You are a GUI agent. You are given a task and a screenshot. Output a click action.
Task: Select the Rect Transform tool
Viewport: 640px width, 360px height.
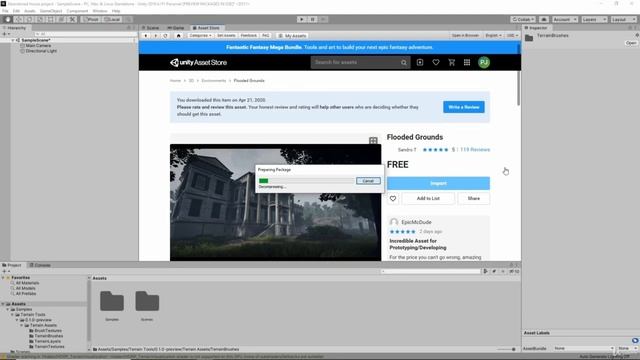coord(50,19)
